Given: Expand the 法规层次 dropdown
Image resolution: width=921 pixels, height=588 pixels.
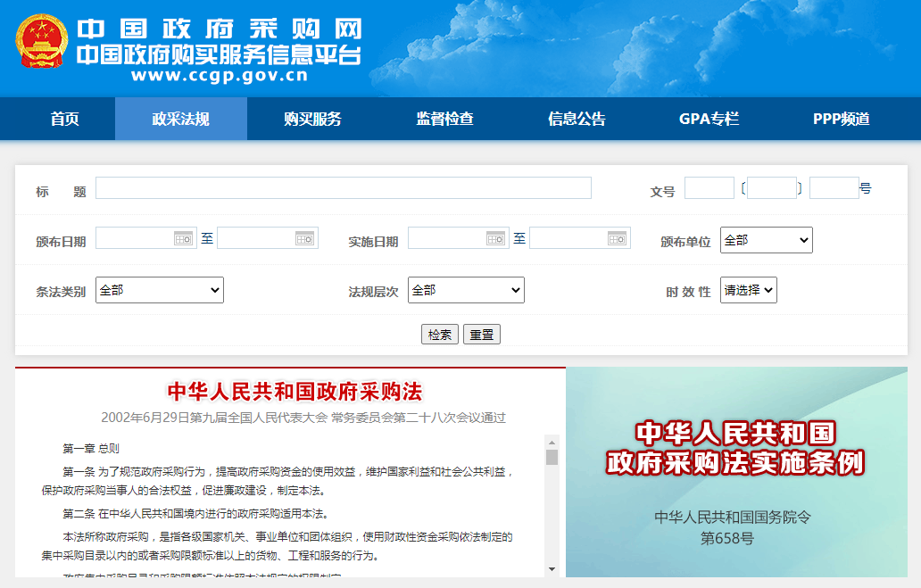Looking at the screenshot, I should pos(467,290).
